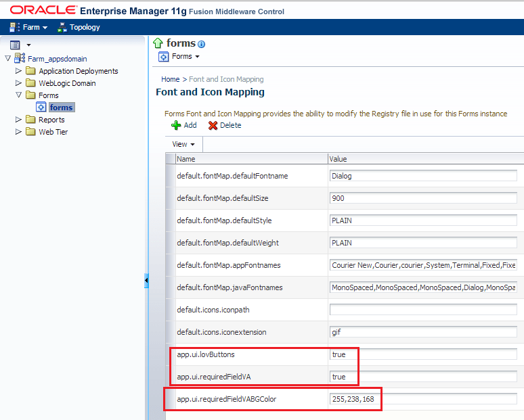Select WebLogic Domain tree item
Viewport: 524px width, 420px height.
(67, 83)
